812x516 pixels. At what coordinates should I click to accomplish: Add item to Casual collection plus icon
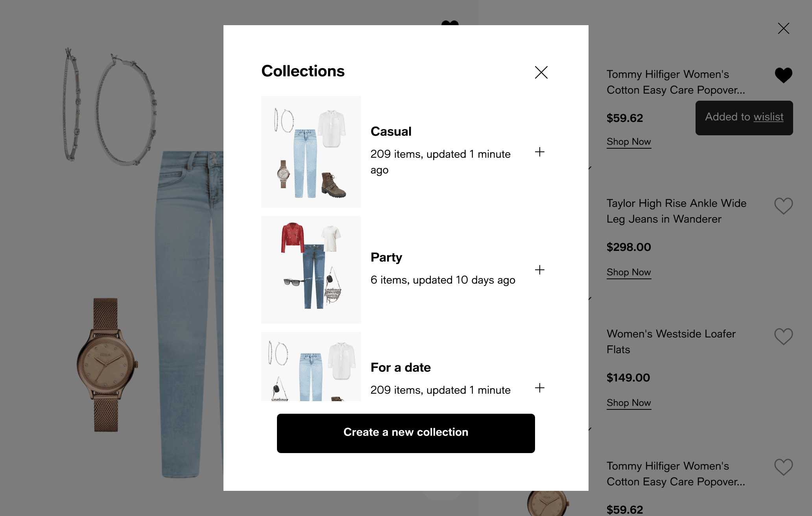(x=540, y=152)
